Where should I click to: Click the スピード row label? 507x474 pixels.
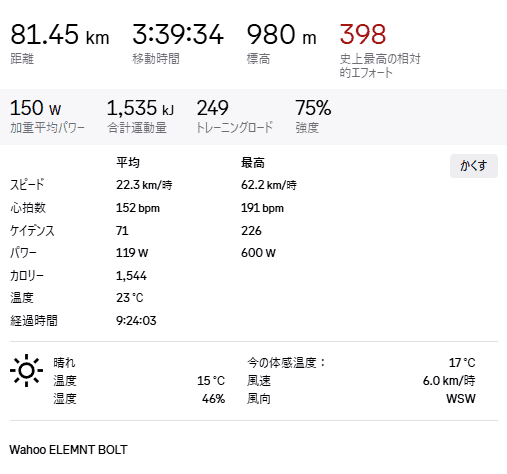coord(27,185)
